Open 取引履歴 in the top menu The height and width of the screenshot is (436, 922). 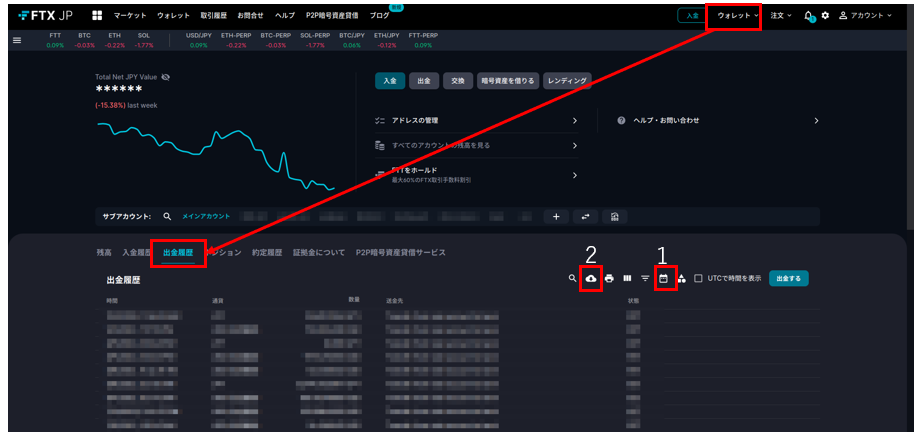pos(213,16)
